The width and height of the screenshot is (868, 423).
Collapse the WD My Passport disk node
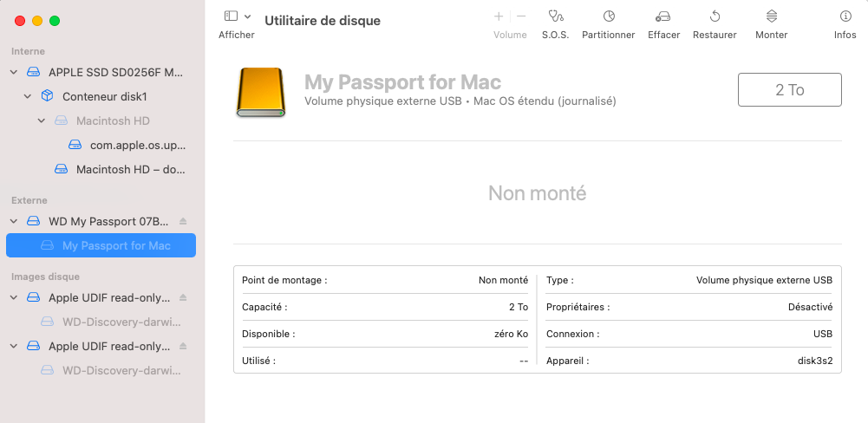pos(14,222)
